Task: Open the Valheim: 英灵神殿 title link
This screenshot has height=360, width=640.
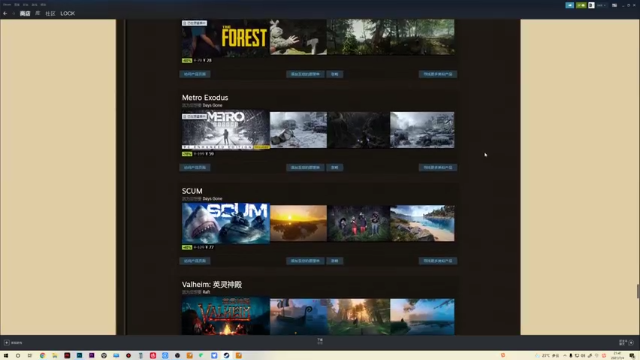Action: 212,284
